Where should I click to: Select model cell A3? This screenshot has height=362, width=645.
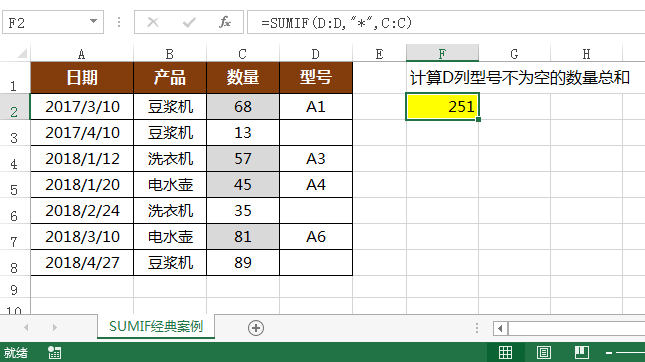tap(316, 159)
